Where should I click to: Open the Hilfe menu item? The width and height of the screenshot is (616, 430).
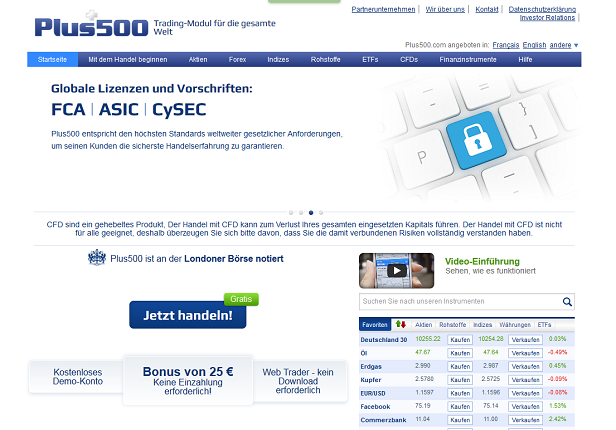(x=525, y=60)
